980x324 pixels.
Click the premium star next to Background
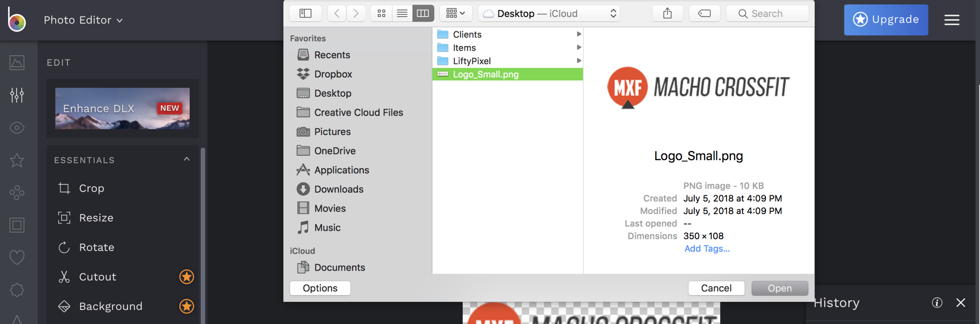pos(187,306)
